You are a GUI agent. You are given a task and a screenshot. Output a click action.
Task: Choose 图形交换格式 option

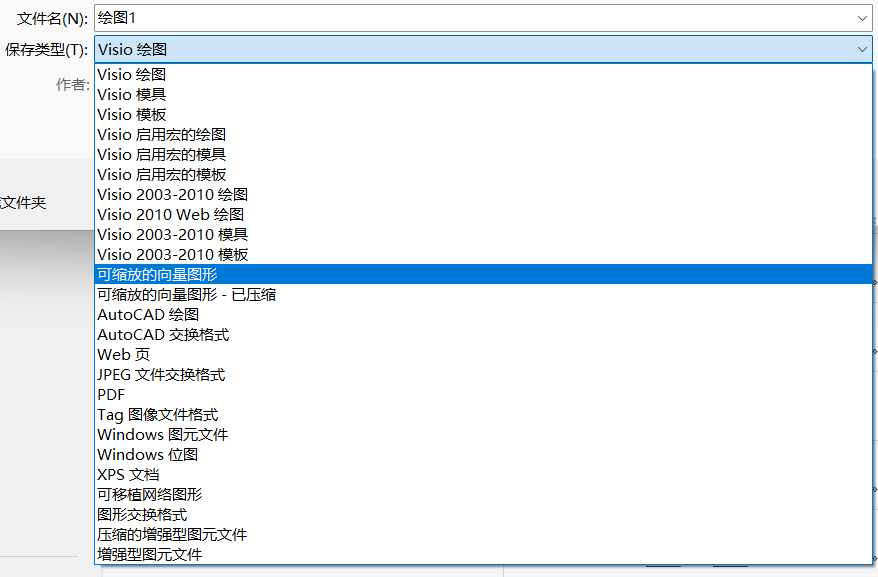[x=483, y=515]
